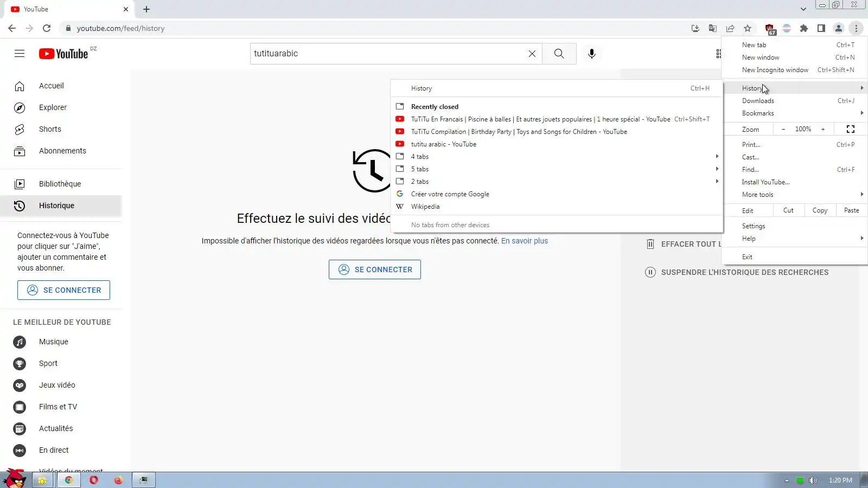Open full History page in submenu
The width and height of the screenshot is (868, 488).
pos(557,88)
